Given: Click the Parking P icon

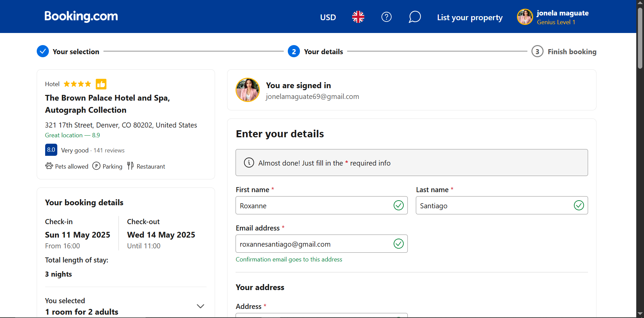Looking at the screenshot, I should [x=96, y=166].
